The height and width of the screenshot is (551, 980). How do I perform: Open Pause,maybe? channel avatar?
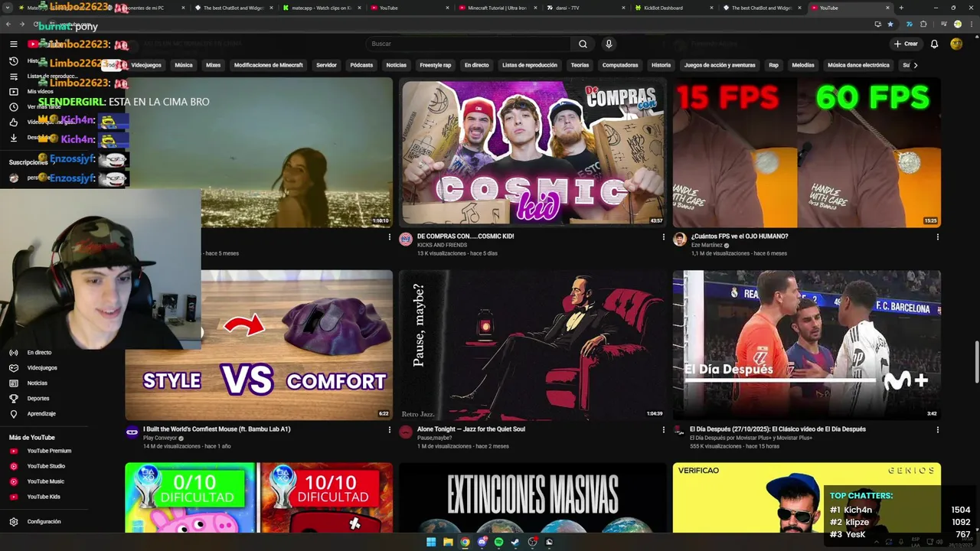(x=406, y=432)
